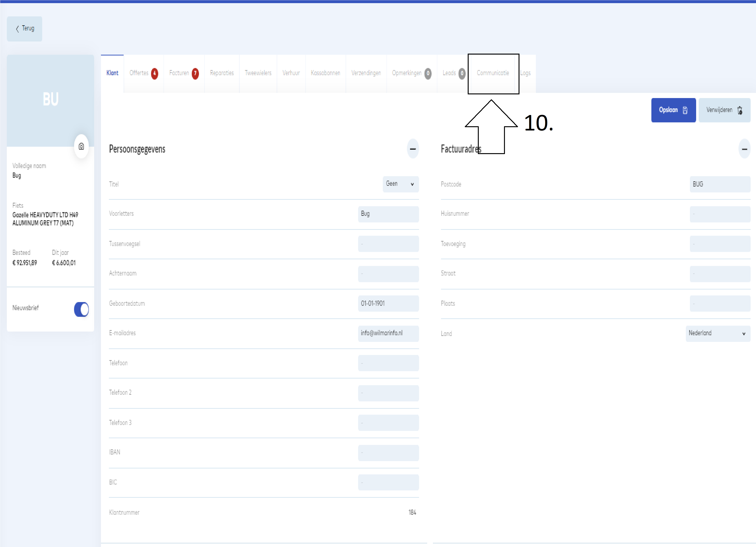Image resolution: width=756 pixels, height=547 pixels.
Task: Open the Tweewielers tab
Action: pos(258,73)
